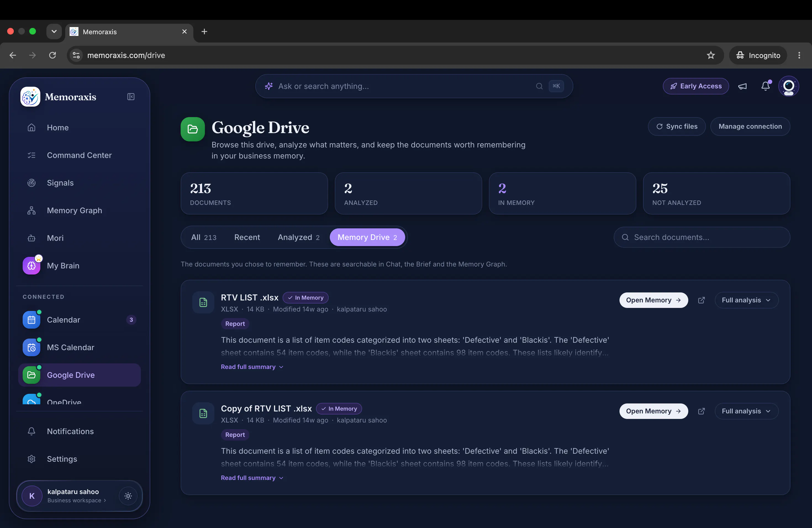
Task: Focus the Search documents field
Action: (702, 237)
